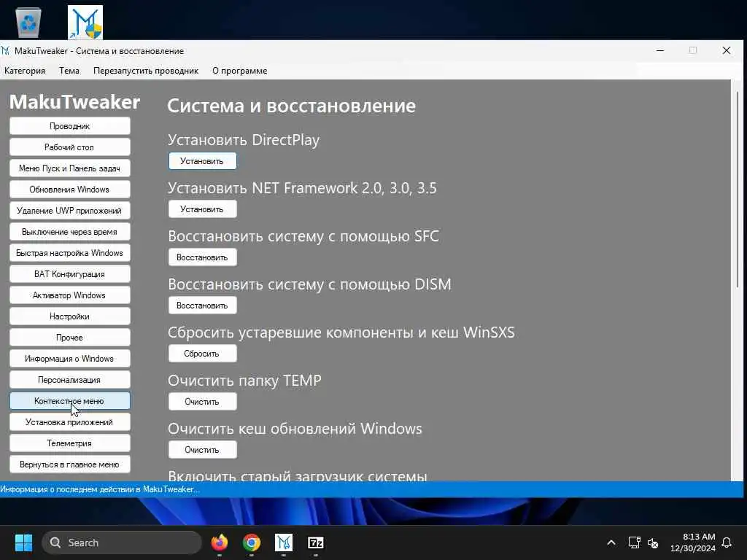
Task: Open BAT Конфигурация category
Action: [69, 274]
